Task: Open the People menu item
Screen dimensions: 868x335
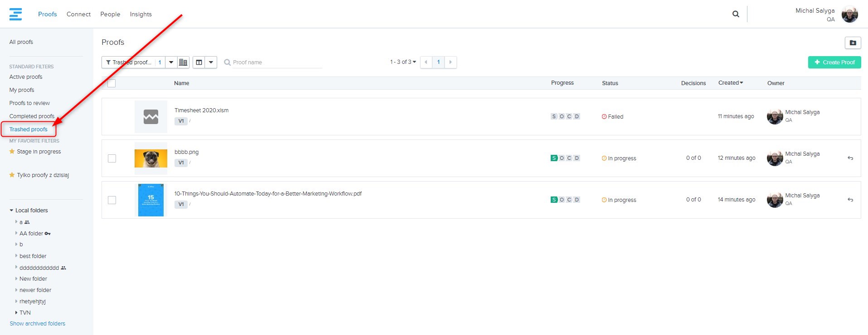Action: coord(110,14)
